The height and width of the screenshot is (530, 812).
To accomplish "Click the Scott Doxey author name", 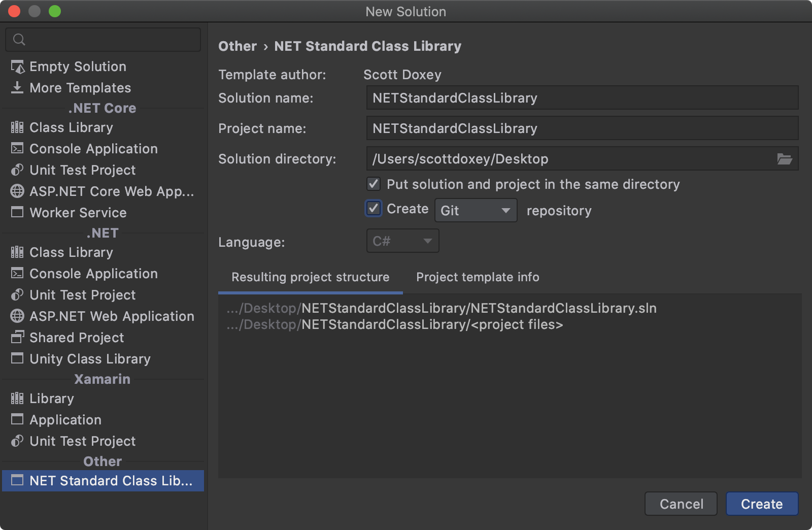I will click(x=402, y=75).
